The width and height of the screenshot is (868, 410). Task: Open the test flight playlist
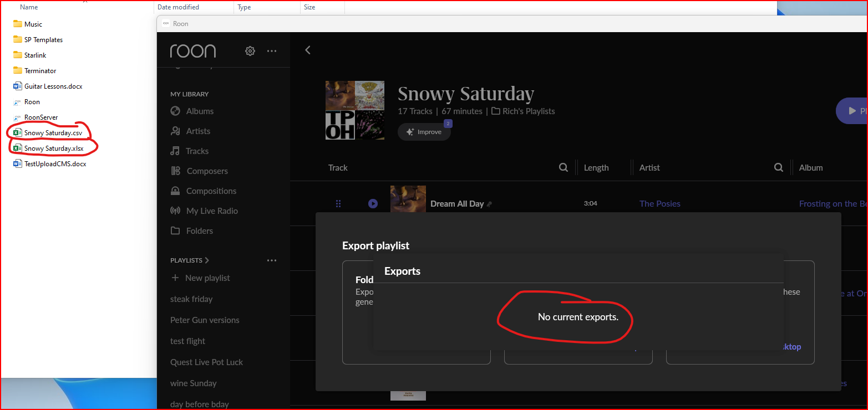187,341
